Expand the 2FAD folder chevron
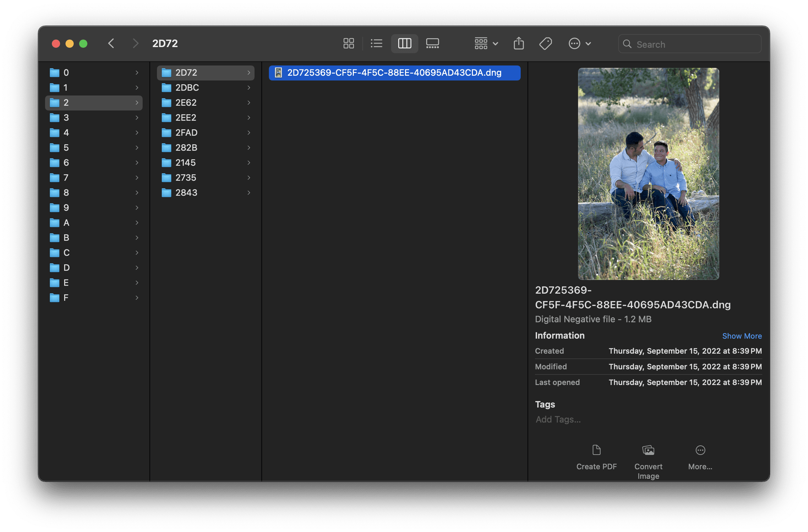This screenshot has width=808, height=532. pos(249,133)
